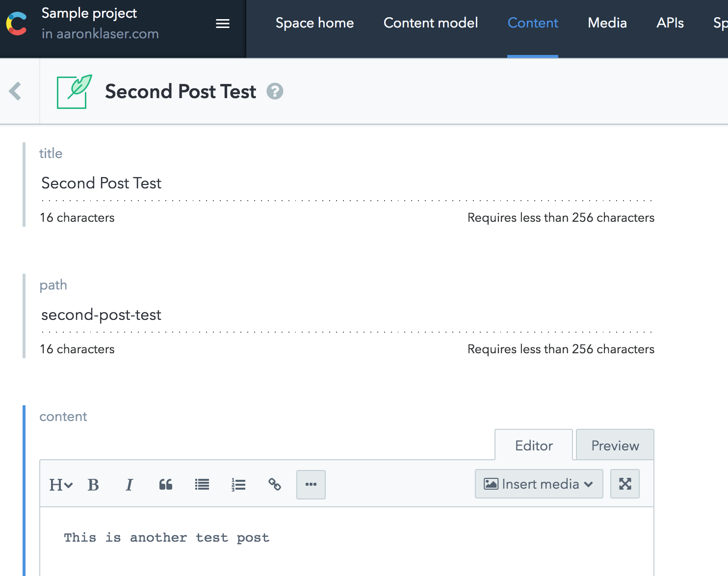Click the help question mark icon
Screen dimensions: 728x576
[275, 91]
